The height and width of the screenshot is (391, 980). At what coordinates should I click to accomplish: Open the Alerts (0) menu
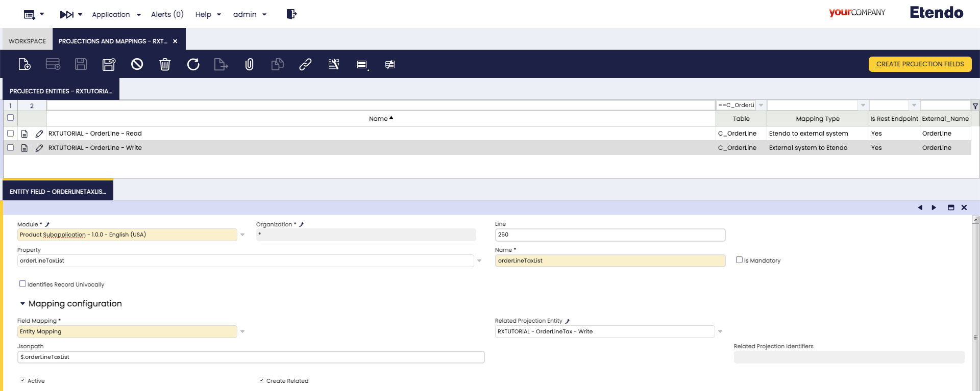coord(167,14)
